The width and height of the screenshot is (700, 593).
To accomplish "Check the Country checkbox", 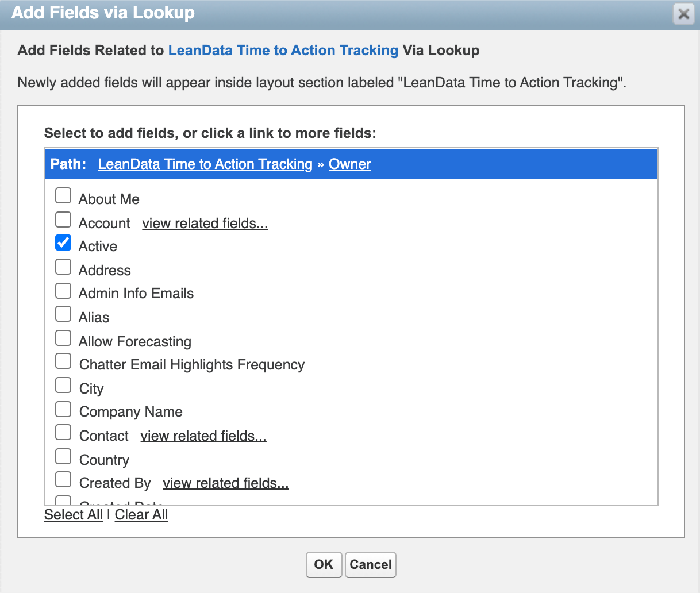I will (x=63, y=457).
